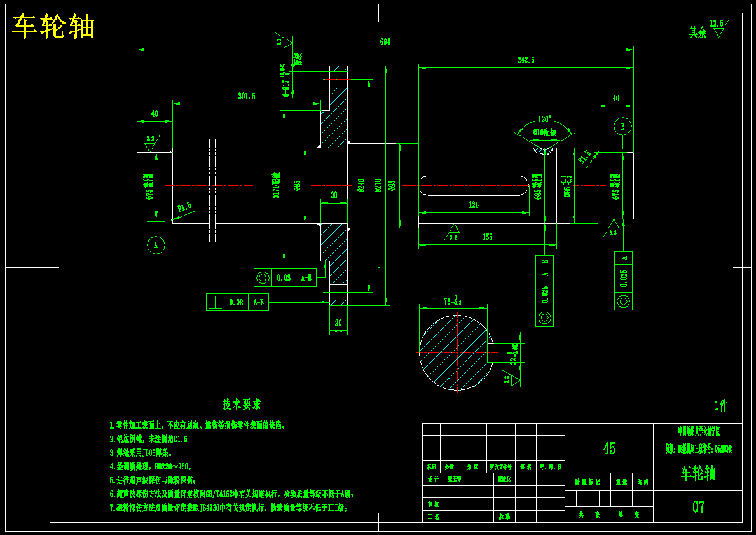This screenshot has width=756, height=535.
Task: Select requirement line 1 about 零件加工表面
Action: [x=198, y=426]
